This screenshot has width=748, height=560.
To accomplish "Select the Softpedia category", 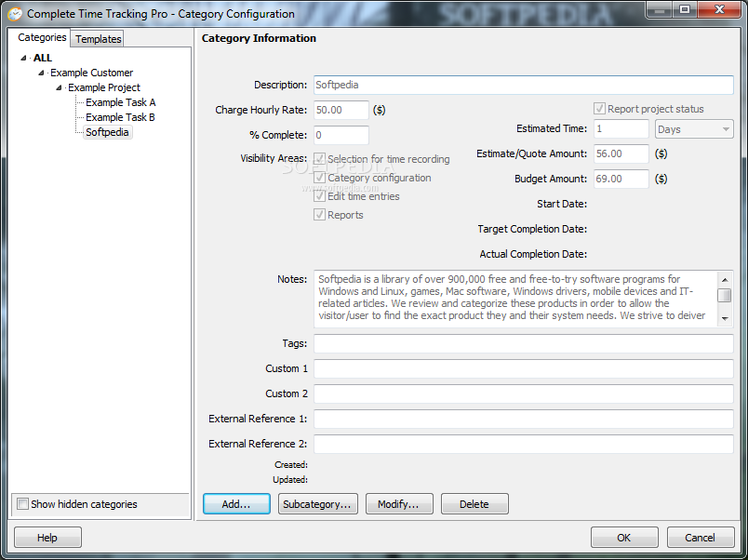I will (x=107, y=132).
